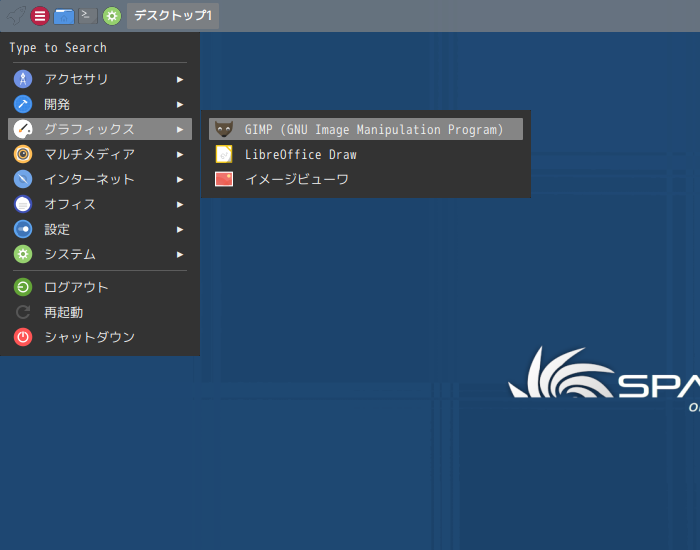Image resolution: width=700 pixels, height=550 pixels.
Task: Click the システム gear icon
Action: [x=23, y=254]
